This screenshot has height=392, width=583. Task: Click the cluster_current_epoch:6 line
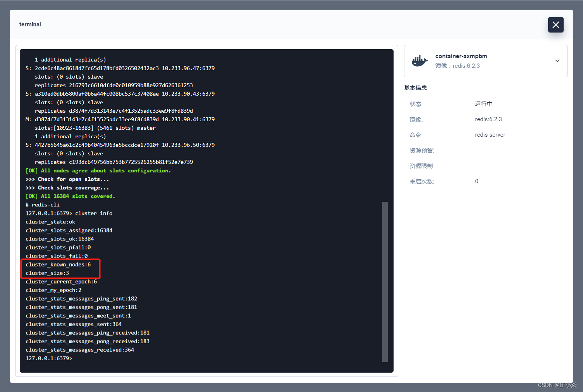61,282
